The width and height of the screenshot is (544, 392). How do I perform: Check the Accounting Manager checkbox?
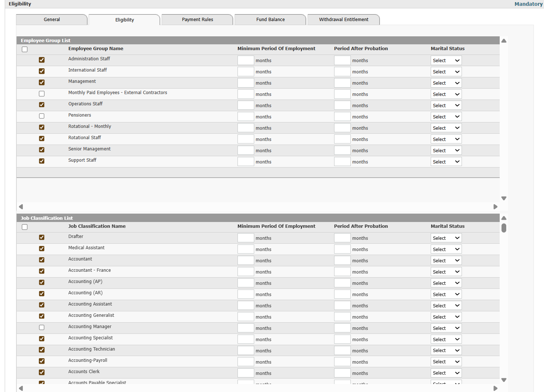(42, 328)
